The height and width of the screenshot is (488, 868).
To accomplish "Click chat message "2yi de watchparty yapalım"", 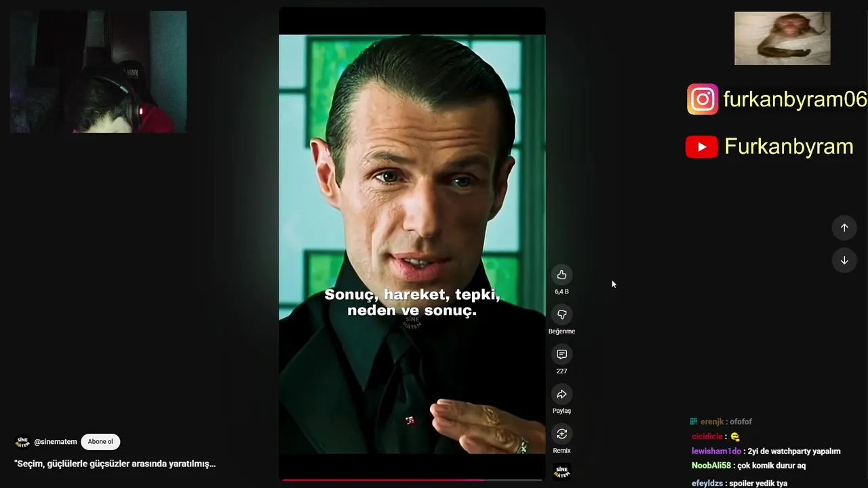I will pos(794,451).
